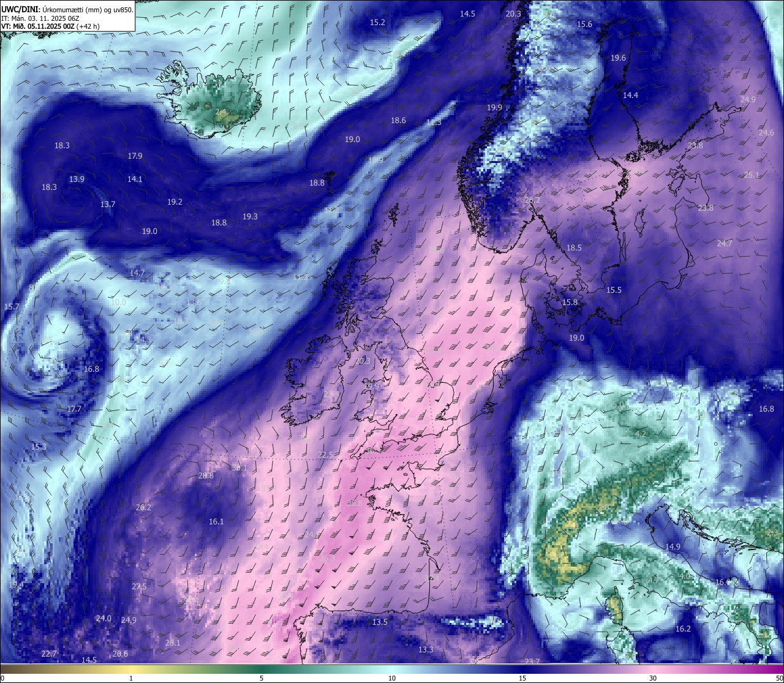This screenshot has width=784, height=683.
Task: Click the 18.6 value on the map
Action: coord(398,121)
